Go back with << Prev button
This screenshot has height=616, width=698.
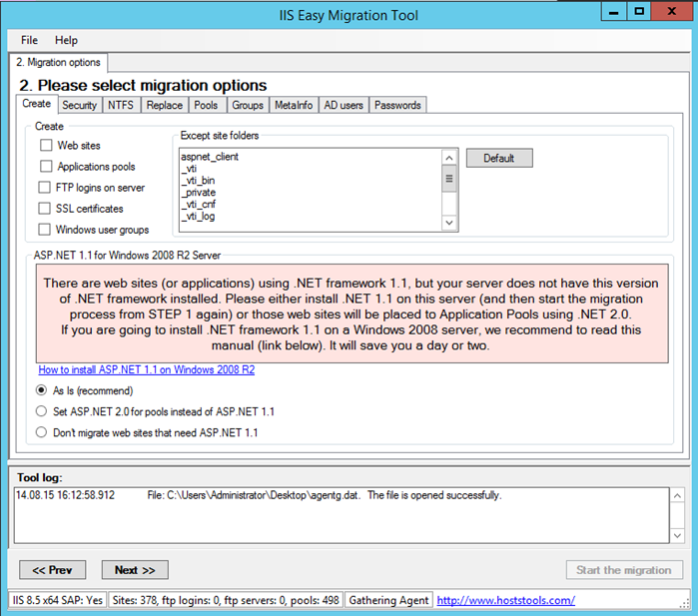click(53, 570)
